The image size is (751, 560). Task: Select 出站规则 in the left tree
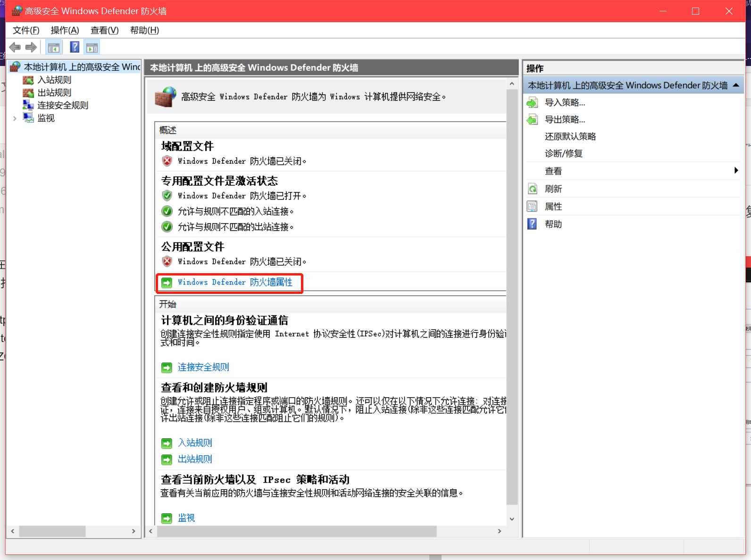55,93
